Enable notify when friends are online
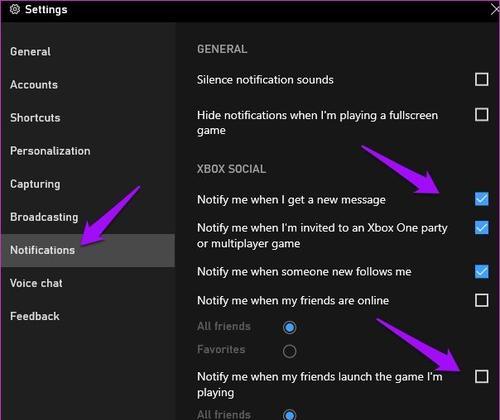This screenshot has height=420, width=500. coord(481,300)
